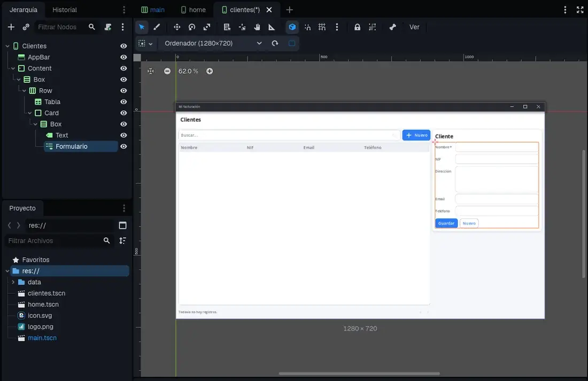Toggle visibility of the Tabla node
Viewport: 588px width, 381px height.
pos(123,102)
